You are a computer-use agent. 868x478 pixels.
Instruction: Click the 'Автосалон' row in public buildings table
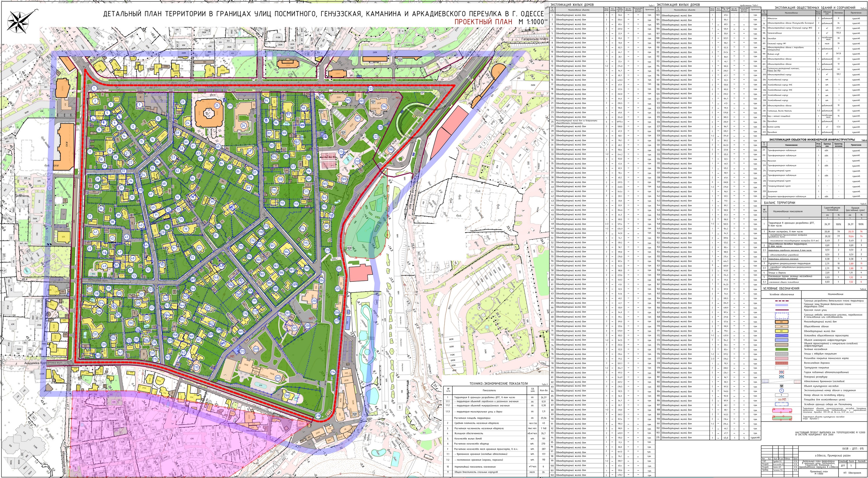[x=814, y=18]
